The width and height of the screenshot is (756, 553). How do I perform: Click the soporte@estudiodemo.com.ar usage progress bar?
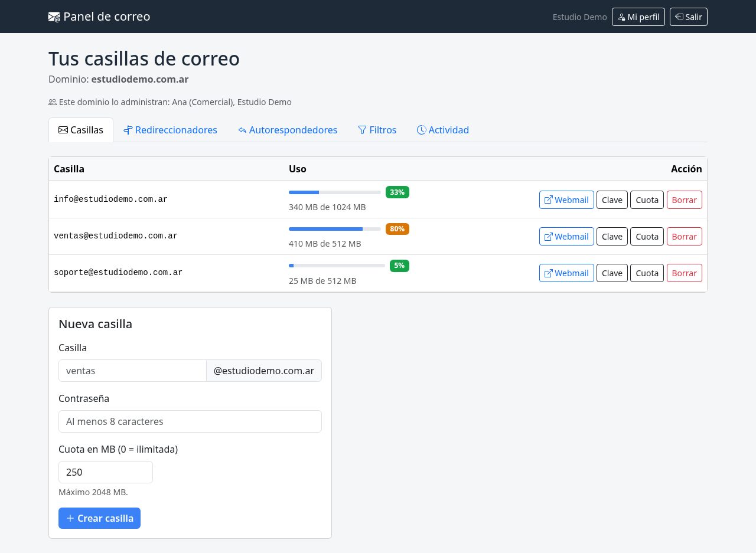[x=337, y=266]
